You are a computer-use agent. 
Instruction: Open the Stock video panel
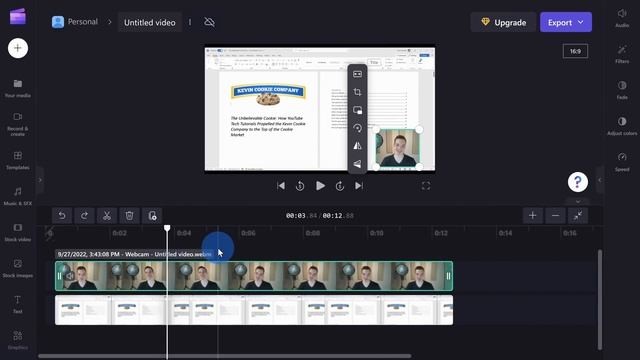pos(18,232)
